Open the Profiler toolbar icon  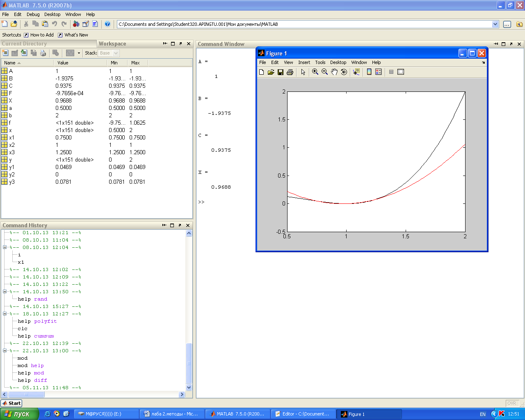(x=95, y=24)
